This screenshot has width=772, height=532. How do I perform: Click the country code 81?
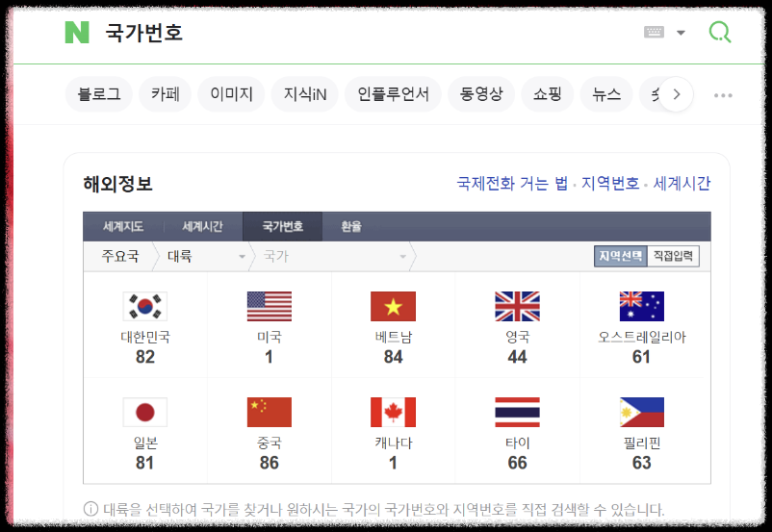pos(144,463)
